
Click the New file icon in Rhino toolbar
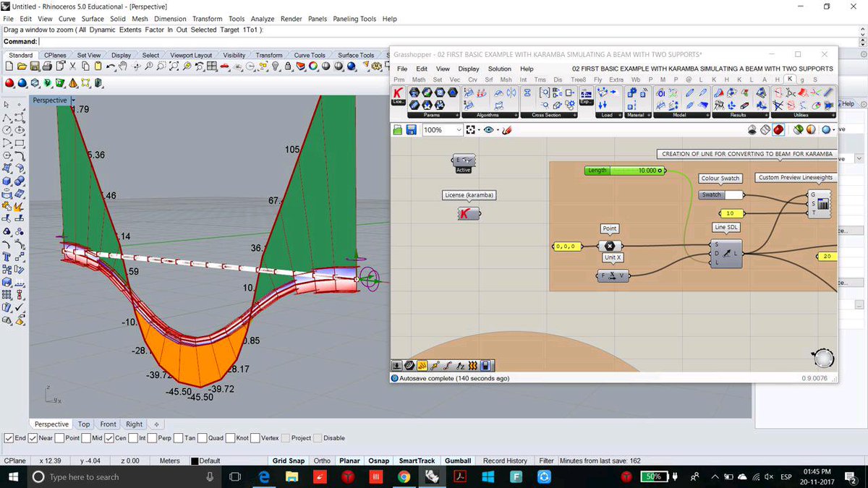click(x=9, y=66)
